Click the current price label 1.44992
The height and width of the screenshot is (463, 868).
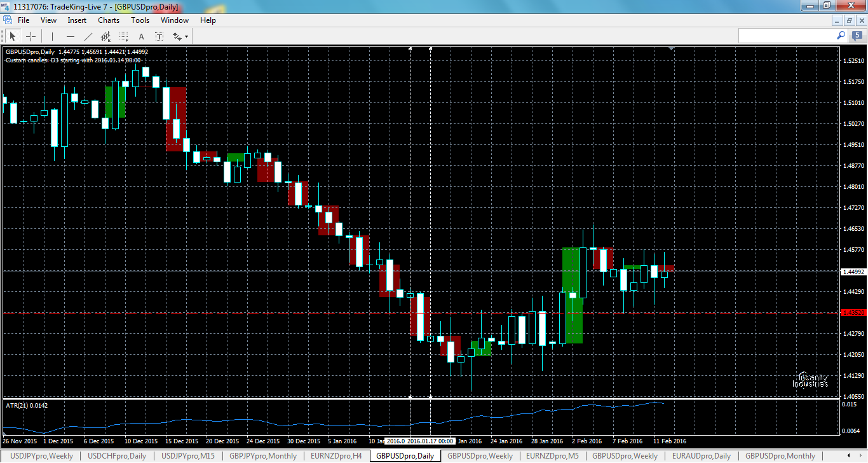(853, 272)
